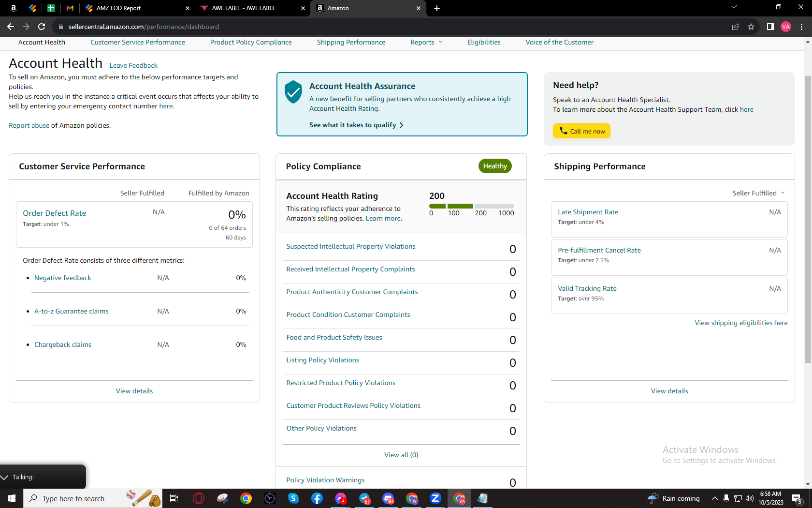Click the Report abuse link
Viewport: 812px width, 508px height.
coord(29,125)
